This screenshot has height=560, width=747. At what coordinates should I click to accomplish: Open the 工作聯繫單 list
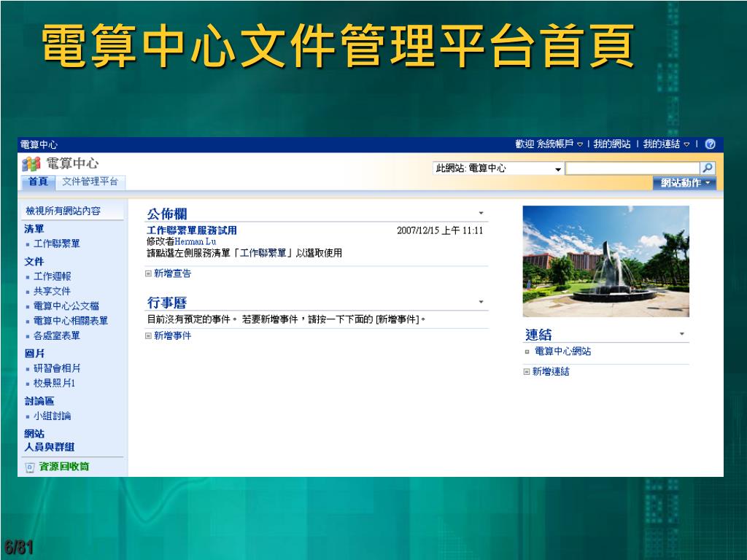[57, 244]
